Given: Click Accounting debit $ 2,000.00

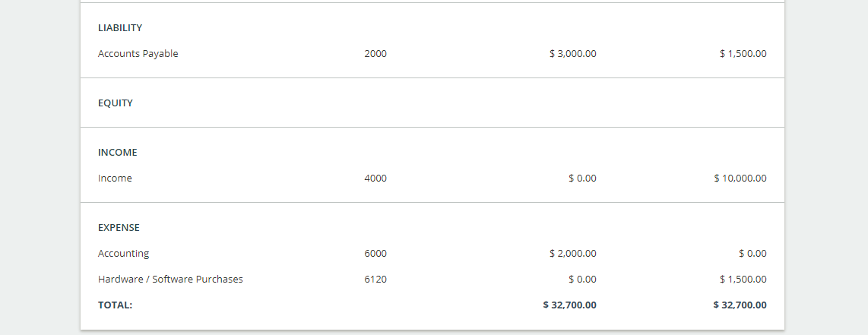Looking at the screenshot, I should (x=573, y=253).
